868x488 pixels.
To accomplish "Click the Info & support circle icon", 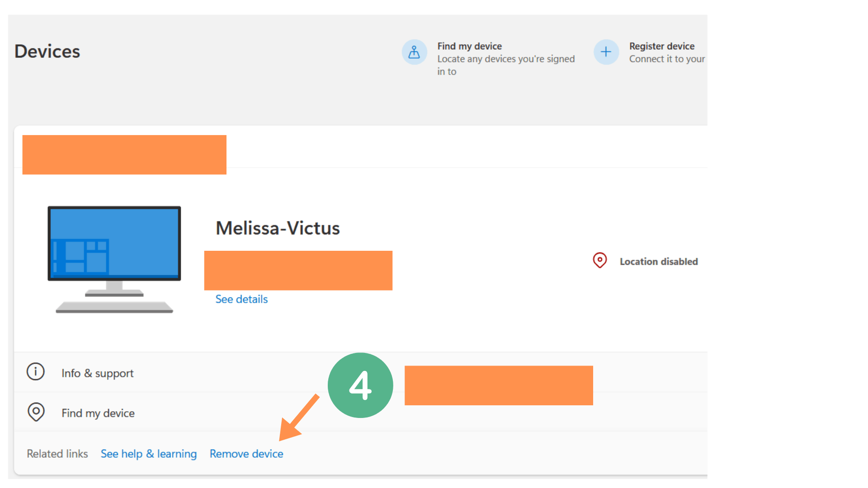I will pos(36,372).
